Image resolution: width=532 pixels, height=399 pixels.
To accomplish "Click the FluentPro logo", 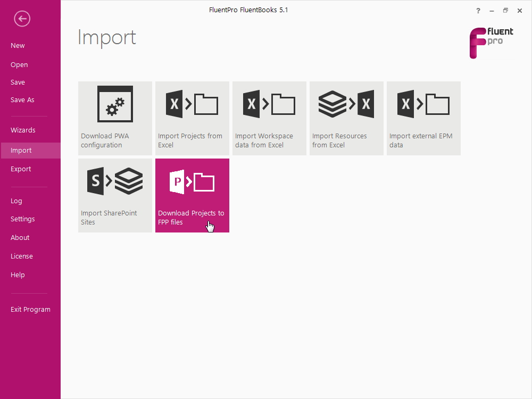I will tap(491, 43).
